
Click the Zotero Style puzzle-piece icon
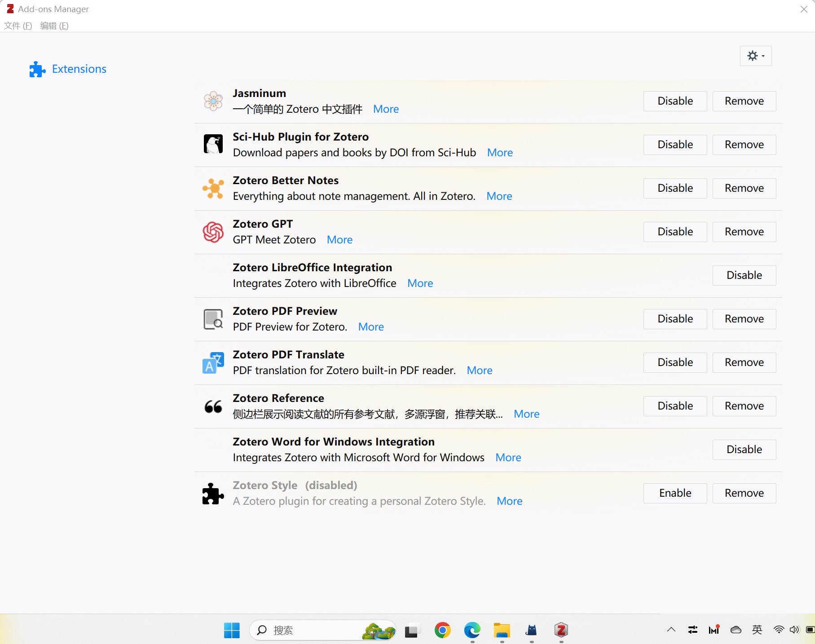213,494
